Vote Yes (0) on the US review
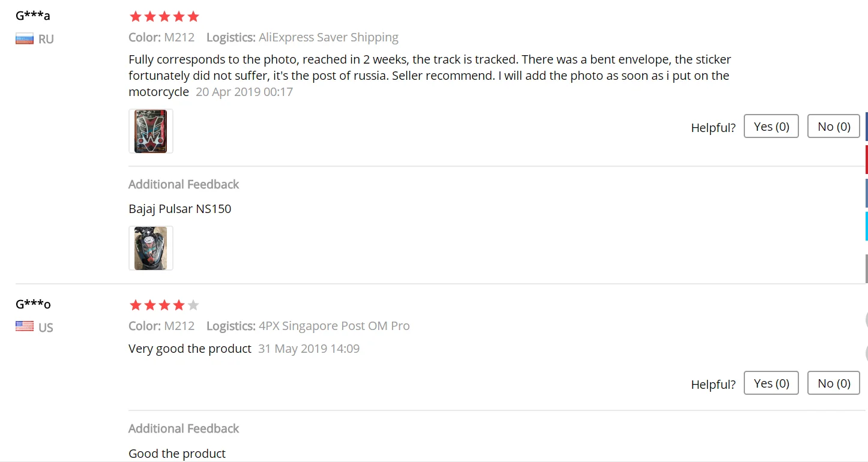This screenshot has width=868, height=462. [x=771, y=383]
